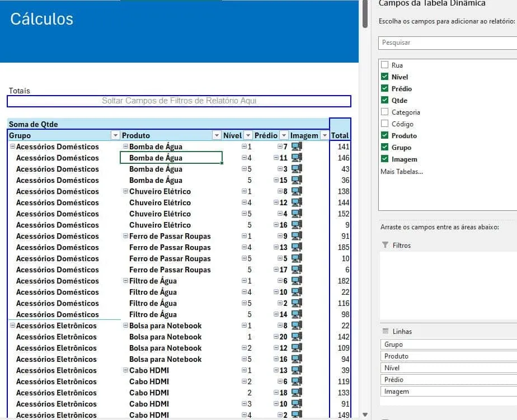
Task: Select the Total column header
Action: pyautogui.click(x=340, y=135)
